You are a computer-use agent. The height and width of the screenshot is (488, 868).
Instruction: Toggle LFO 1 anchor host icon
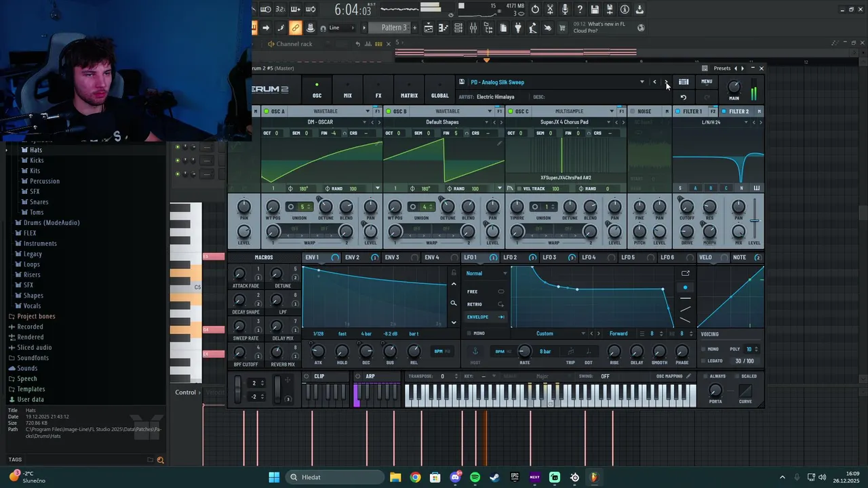[x=475, y=351]
